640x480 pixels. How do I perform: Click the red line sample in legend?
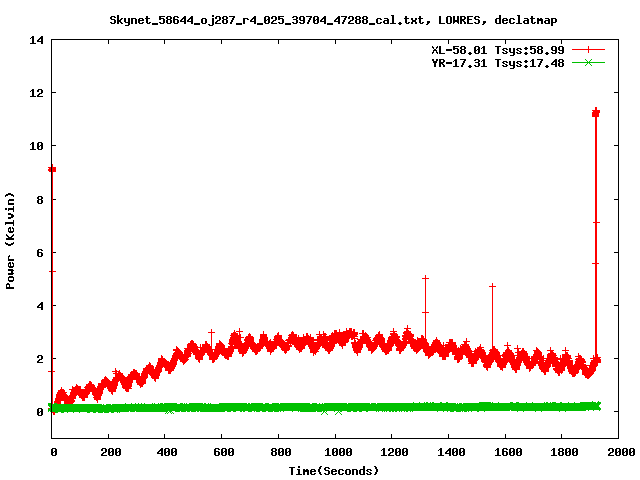click(588, 50)
